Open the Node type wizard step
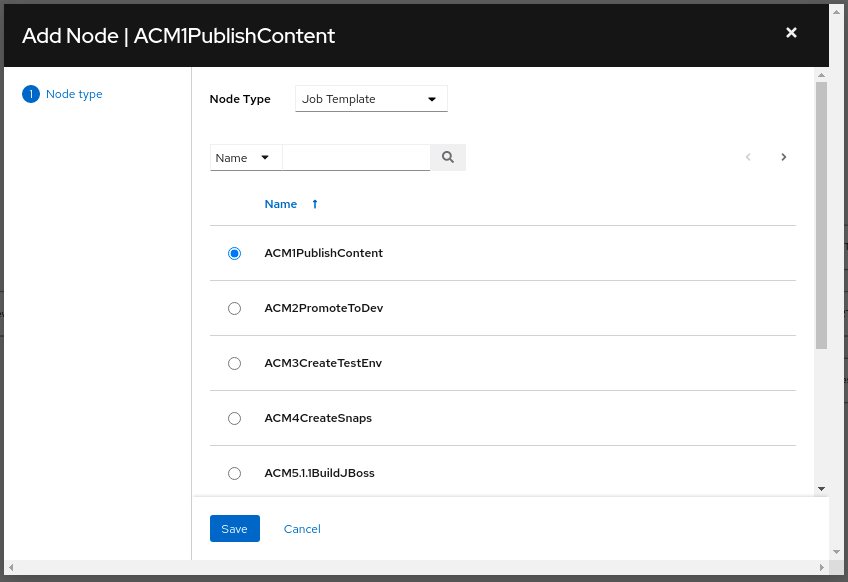 pos(74,94)
